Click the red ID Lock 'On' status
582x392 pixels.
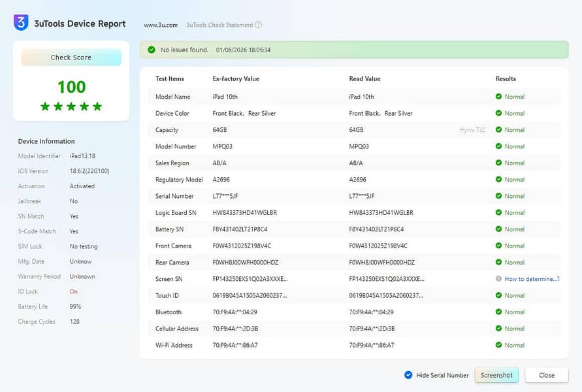[74, 291]
